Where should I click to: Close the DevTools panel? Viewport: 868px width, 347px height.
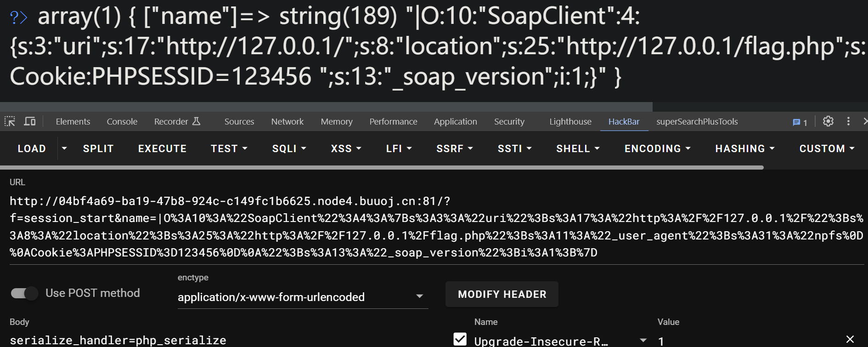[865, 121]
